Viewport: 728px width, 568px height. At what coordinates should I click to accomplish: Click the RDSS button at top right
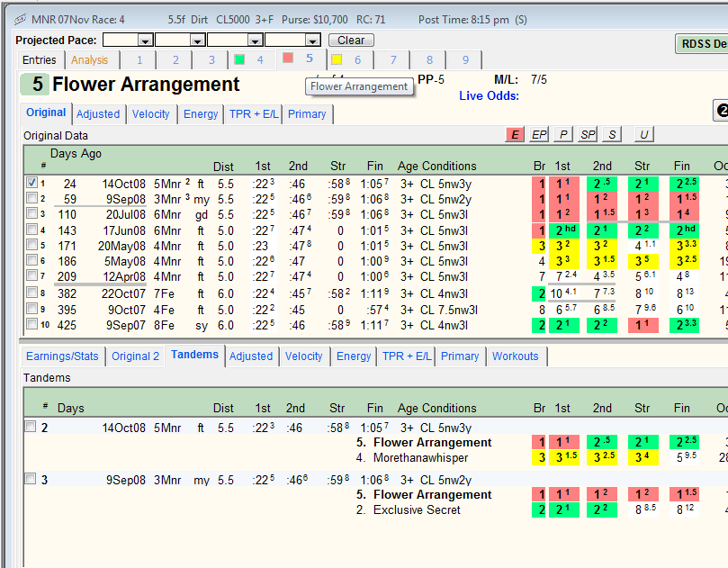click(702, 43)
